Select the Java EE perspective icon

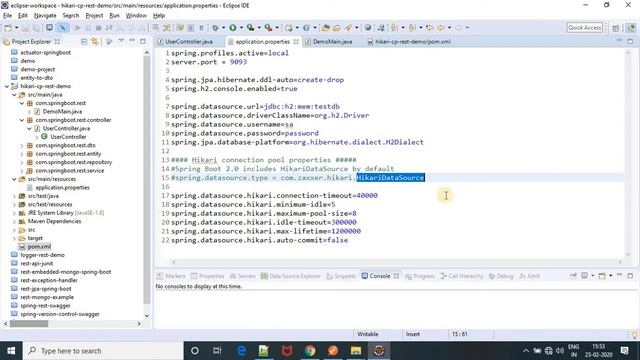click(x=631, y=28)
